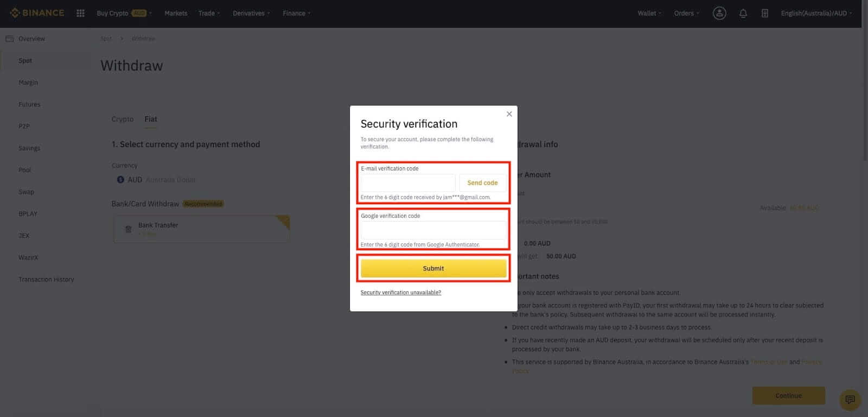Open the language and currency selector
This screenshot has width=868, height=417.
[x=816, y=13]
